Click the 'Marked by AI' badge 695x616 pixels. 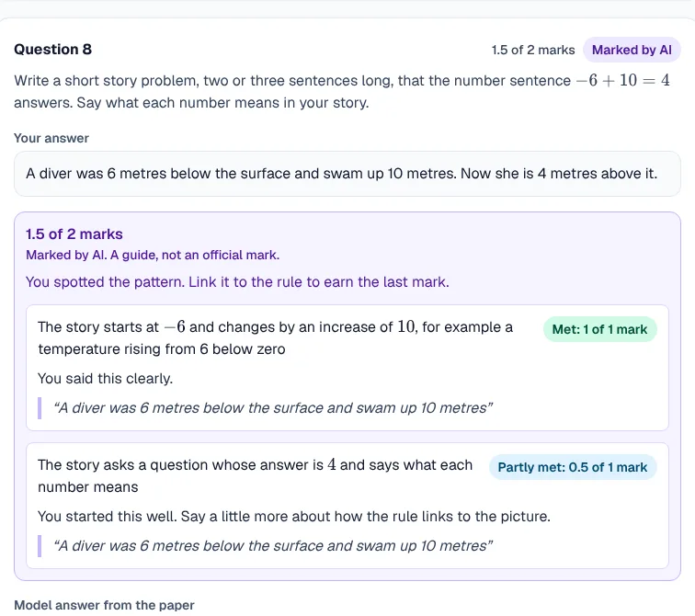click(632, 50)
